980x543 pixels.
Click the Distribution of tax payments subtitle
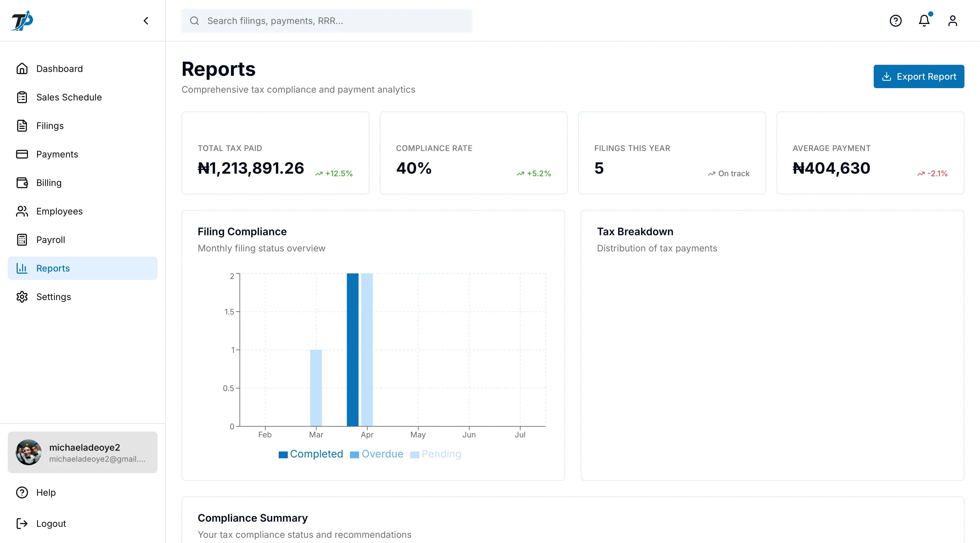tap(657, 248)
